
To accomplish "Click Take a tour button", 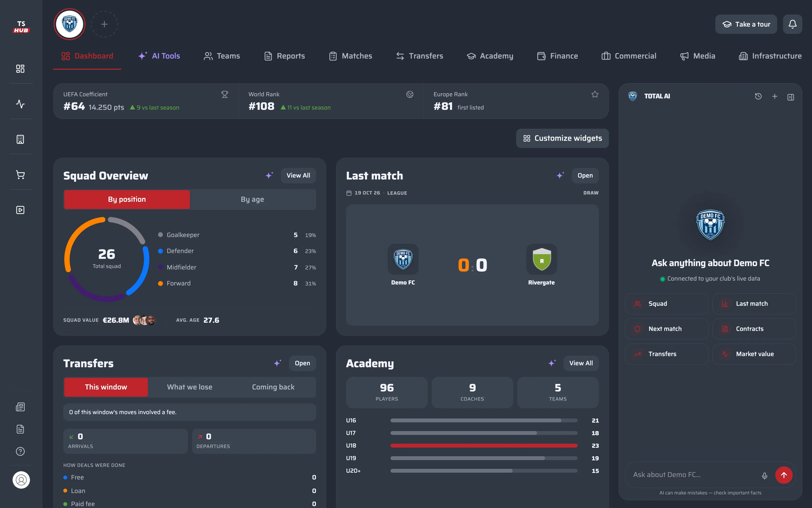I will pyautogui.click(x=746, y=24).
